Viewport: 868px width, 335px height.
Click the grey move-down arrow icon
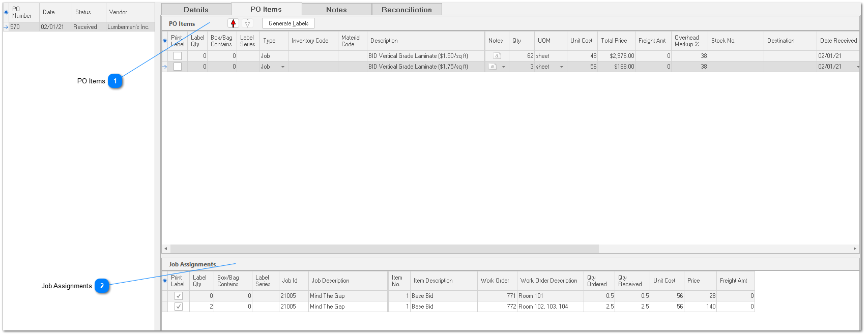[x=247, y=23]
